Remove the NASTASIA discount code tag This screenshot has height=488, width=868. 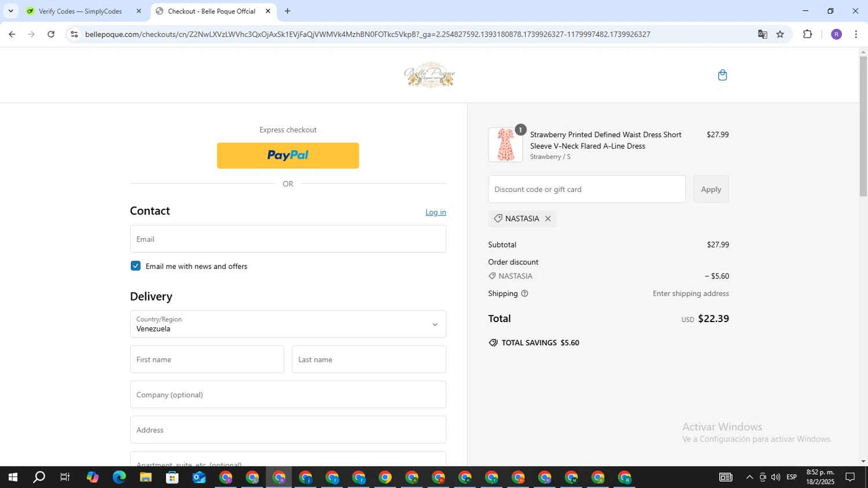[547, 219]
